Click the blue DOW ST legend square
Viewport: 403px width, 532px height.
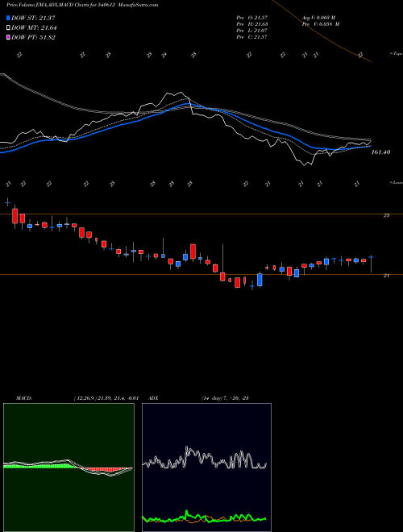(x=9, y=18)
